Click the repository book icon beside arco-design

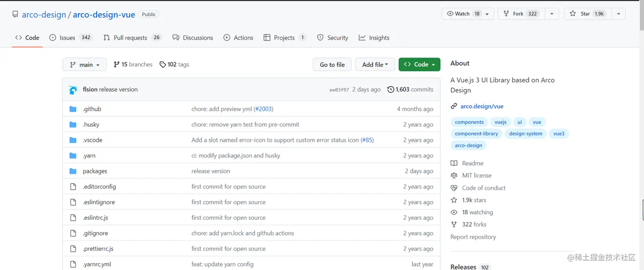tap(16, 14)
